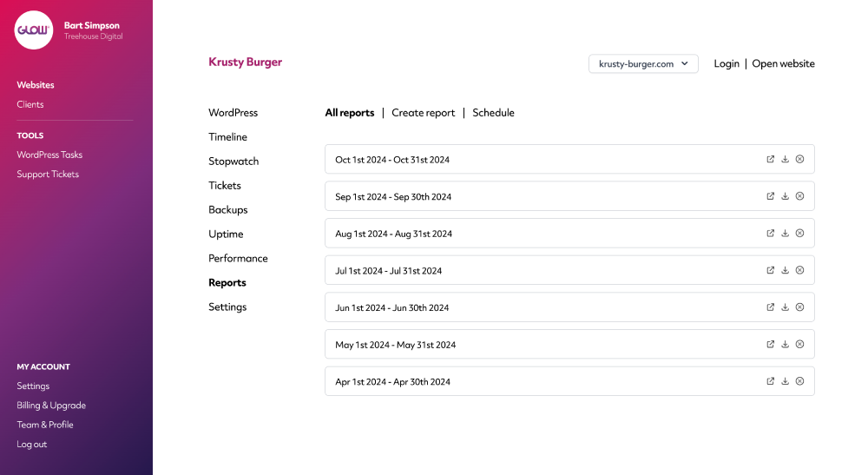Image resolution: width=868 pixels, height=475 pixels.
Task: Download the Sep 1st 2024 report
Action: click(785, 196)
